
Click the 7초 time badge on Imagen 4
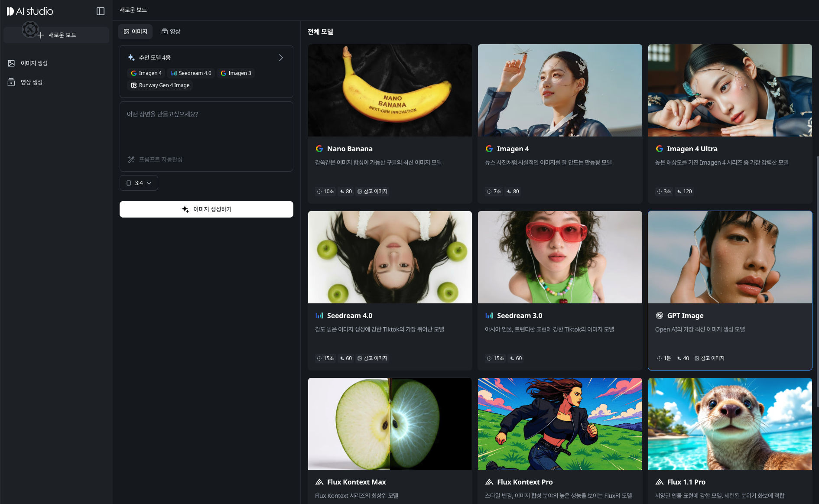494,192
